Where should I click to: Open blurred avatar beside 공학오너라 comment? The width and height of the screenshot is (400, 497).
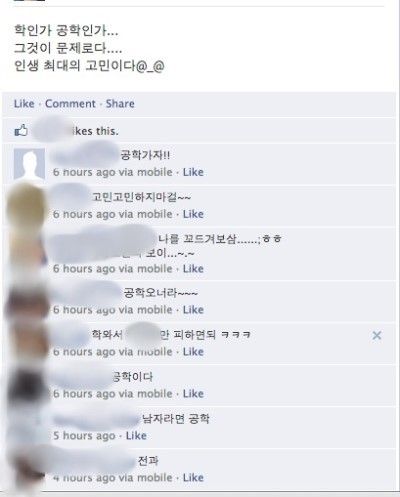[28, 300]
